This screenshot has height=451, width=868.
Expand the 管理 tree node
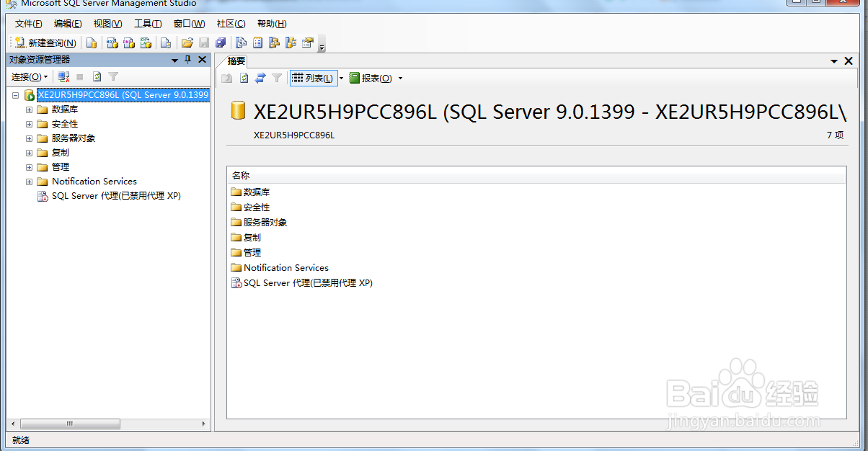30,167
